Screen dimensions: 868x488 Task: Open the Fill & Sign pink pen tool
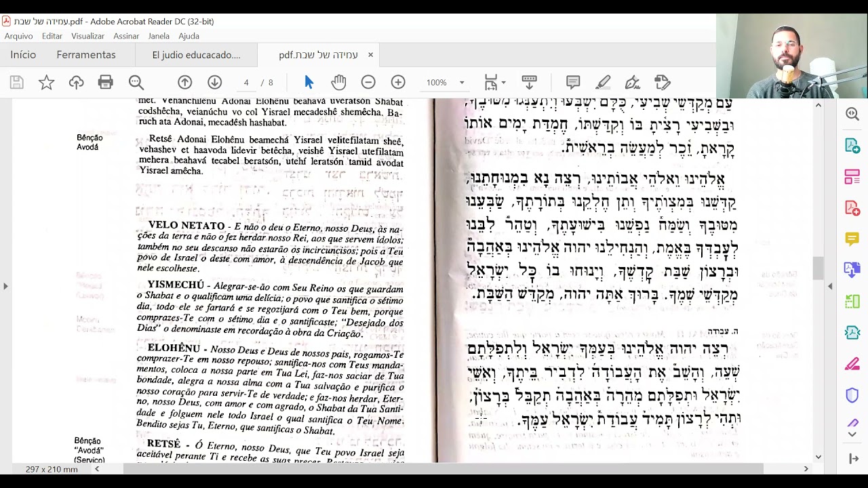pos(852,364)
